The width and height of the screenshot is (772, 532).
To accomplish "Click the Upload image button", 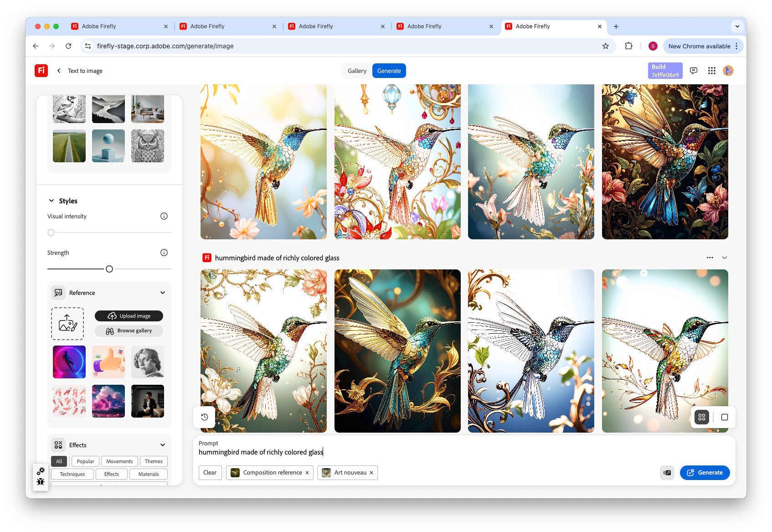I will click(129, 316).
